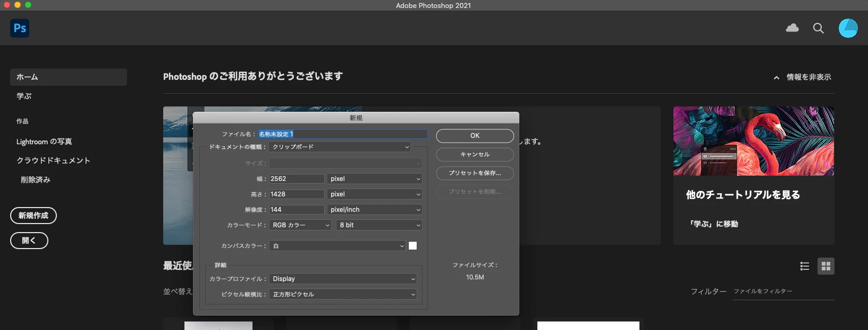Switch to grid view icon
The width and height of the screenshot is (868, 330).
(825, 266)
